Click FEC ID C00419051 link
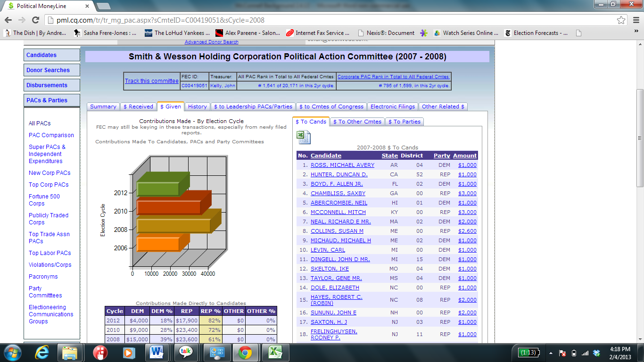 point(194,86)
